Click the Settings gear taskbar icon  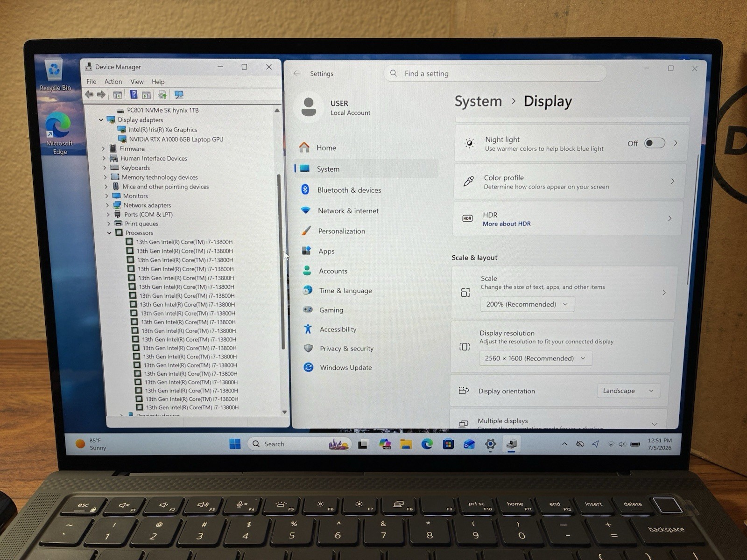point(490,444)
